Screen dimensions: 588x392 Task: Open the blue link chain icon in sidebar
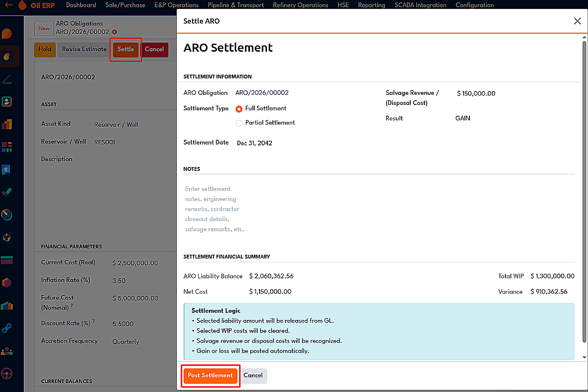pyautogui.click(x=7, y=328)
